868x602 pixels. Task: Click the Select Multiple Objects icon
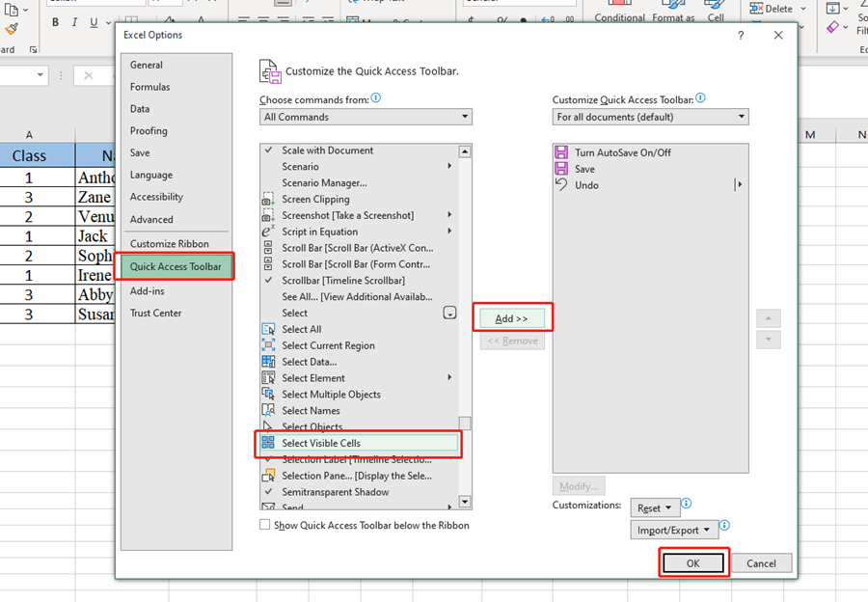[268, 395]
